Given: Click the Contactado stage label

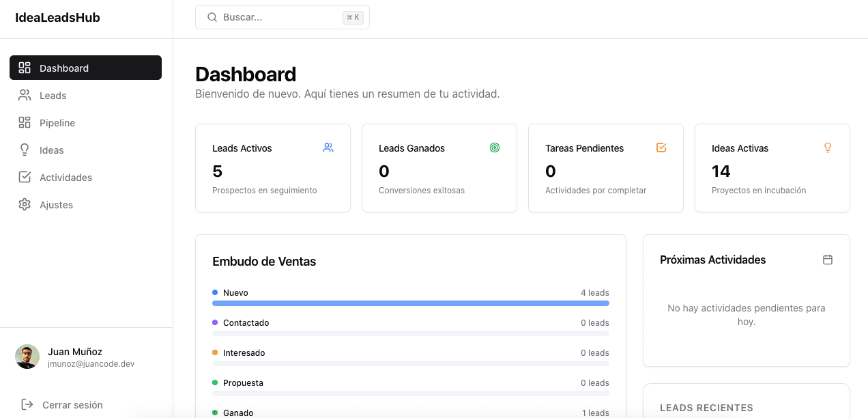Looking at the screenshot, I should point(246,322).
